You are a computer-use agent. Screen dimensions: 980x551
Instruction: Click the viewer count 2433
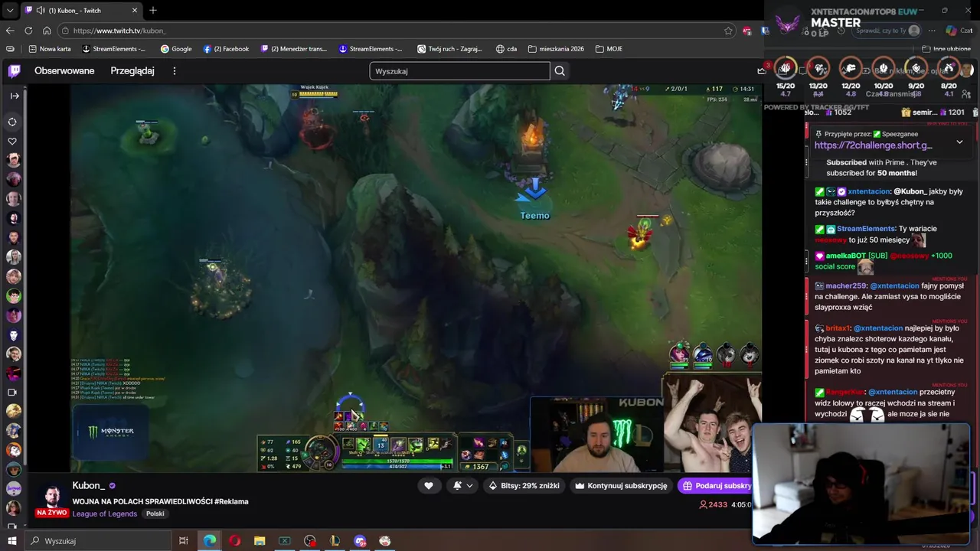tap(713, 504)
